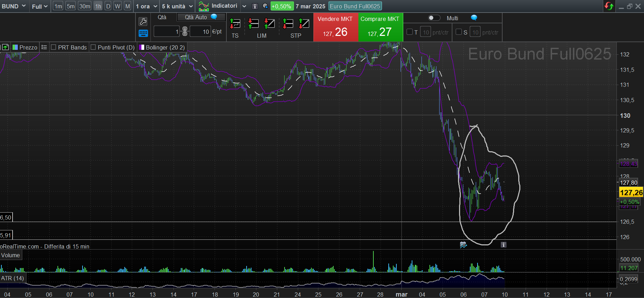The height and width of the screenshot is (298, 644).
Task: Click the trailing stop TS order icon
Action: tap(235, 24)
